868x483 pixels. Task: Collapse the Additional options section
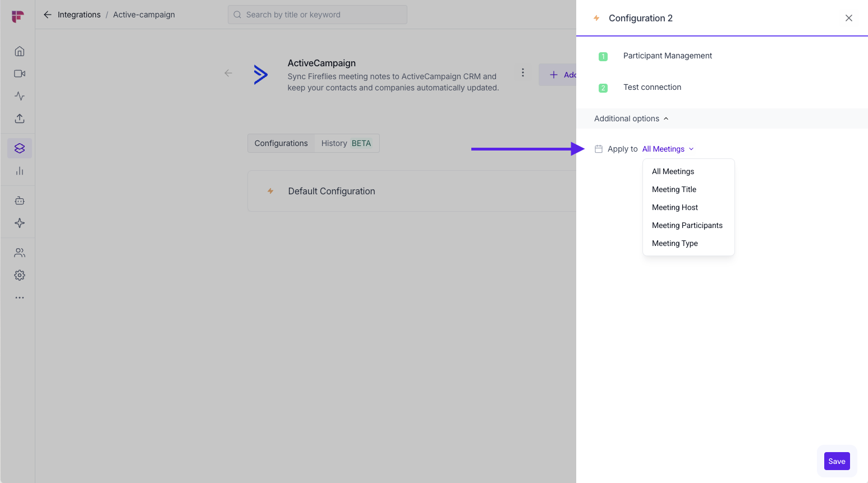631,119
